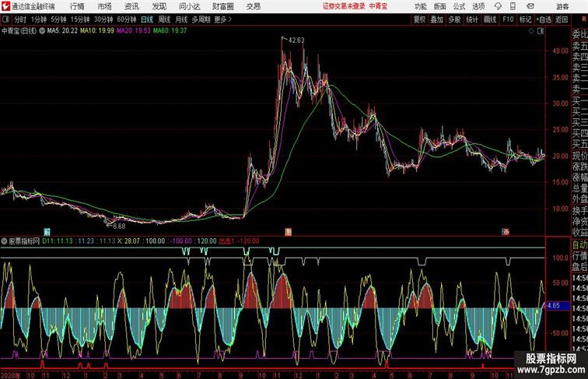Screen dimensions: 588x379
Task: Switch to the 月线 monthly tab
Action: click(181, 19)
